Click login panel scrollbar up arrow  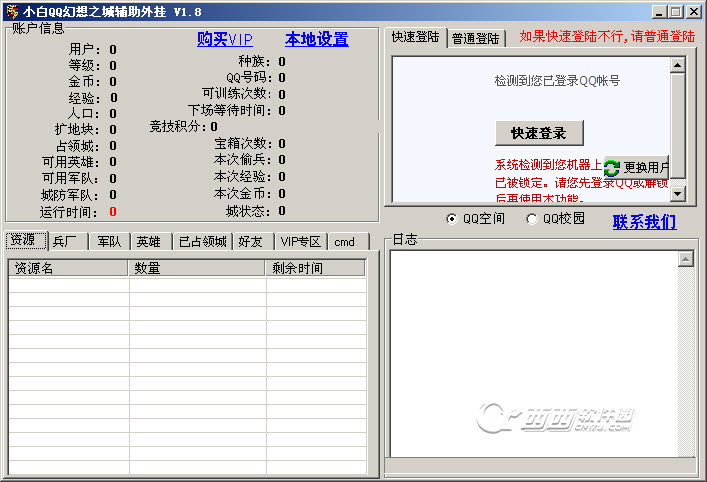pos(678,65)
